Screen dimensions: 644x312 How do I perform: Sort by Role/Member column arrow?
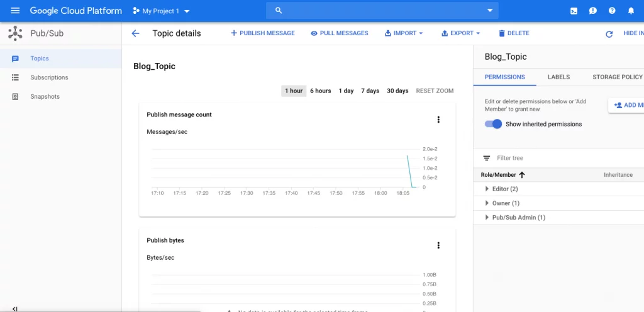[x=522, y=175]
